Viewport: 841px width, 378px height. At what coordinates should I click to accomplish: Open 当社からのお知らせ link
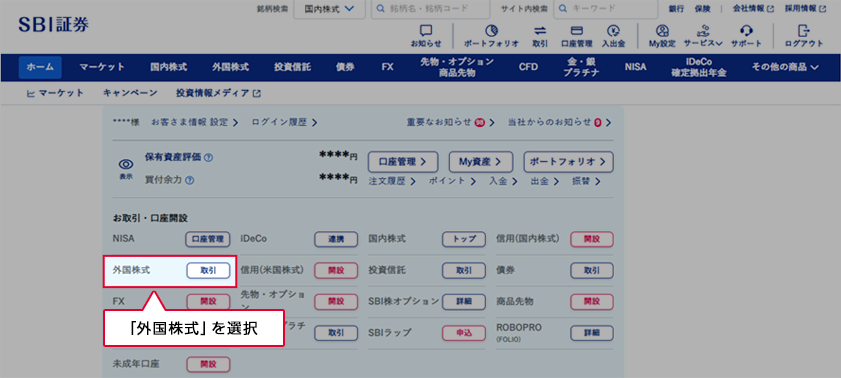click(x=560, y=122)
